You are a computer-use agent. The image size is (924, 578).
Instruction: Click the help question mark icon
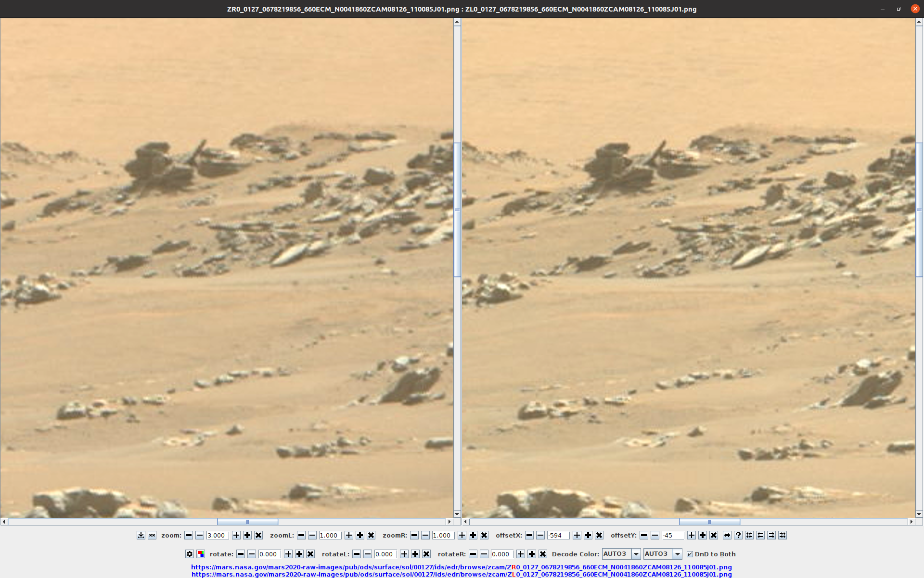[738, 535]
